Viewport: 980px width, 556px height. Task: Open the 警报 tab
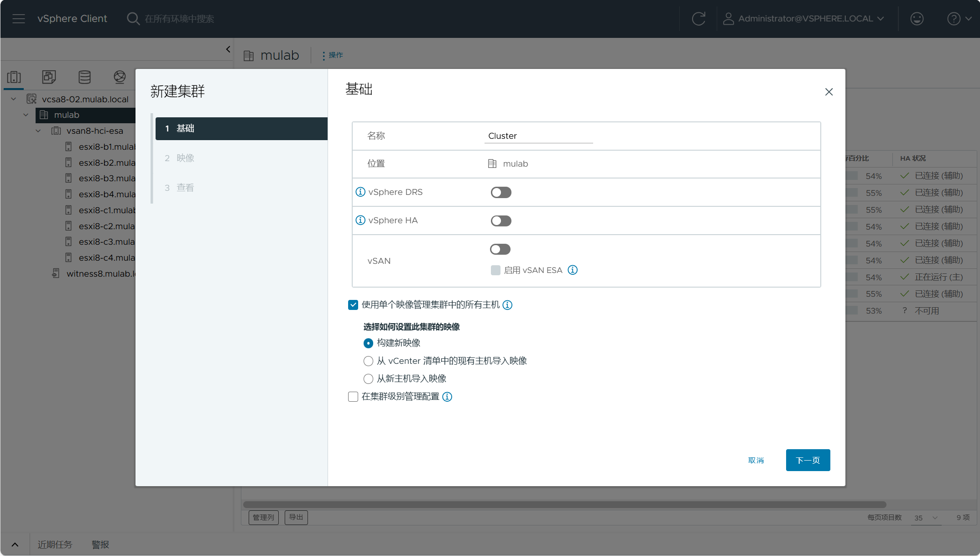(100, 545)
